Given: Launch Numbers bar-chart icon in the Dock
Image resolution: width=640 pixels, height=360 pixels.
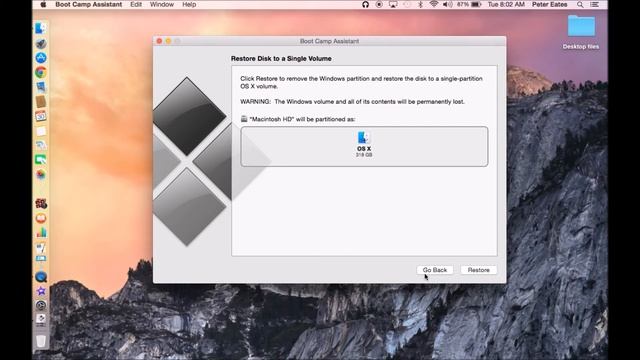Looking at the screenshot, I should (x=41, y=233).
